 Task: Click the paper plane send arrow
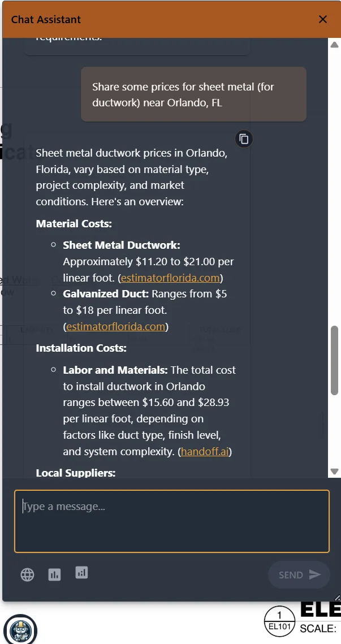314,575
